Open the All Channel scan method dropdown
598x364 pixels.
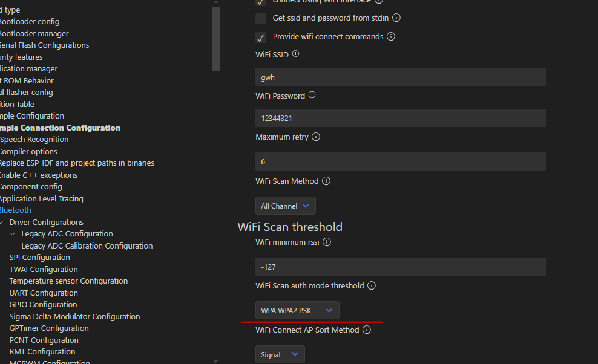coord(285,206)
